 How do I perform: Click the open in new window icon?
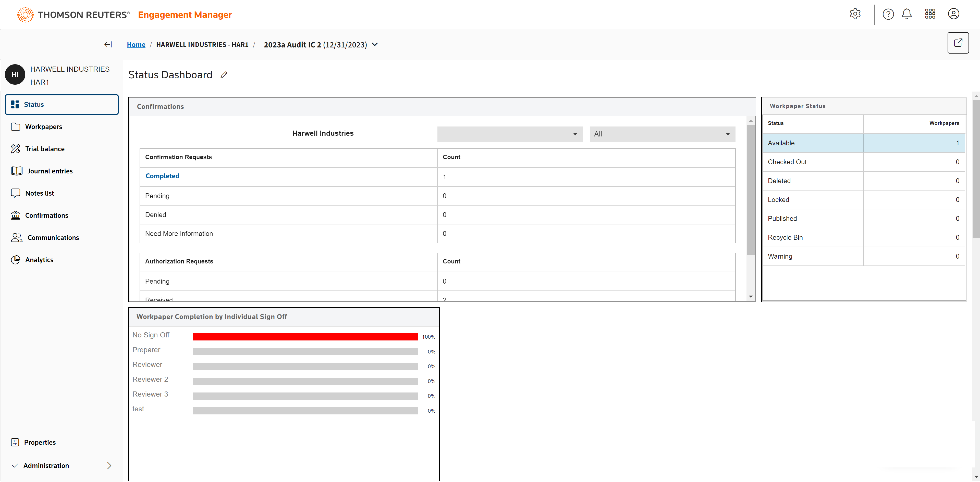tap(958, 43)
